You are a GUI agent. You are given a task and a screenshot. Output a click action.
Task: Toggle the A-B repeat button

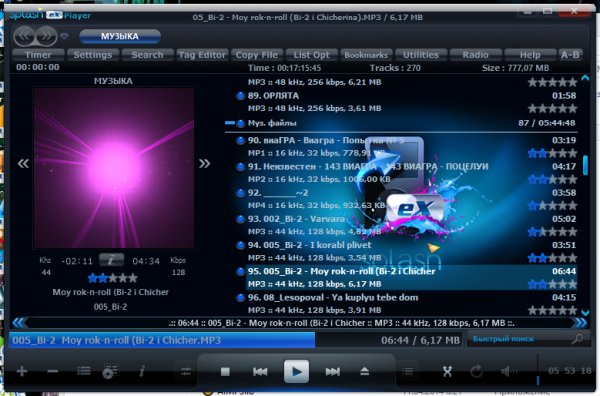pyautogui.click(x=570, y=55)
